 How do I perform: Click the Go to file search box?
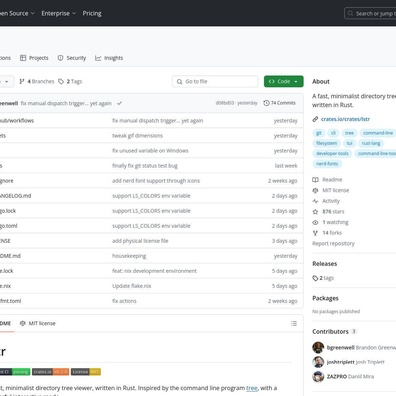point(215,81)
